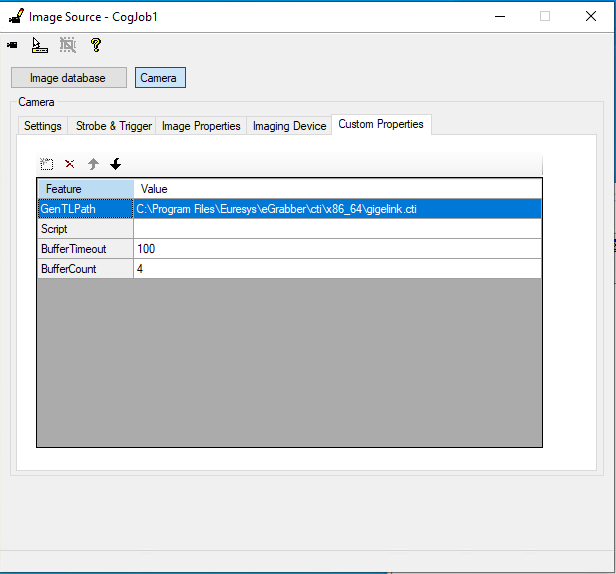The height and width of the screenshot is (574, 616).
Task: Open the Imaging Device tab
Action: click(289, 126)
